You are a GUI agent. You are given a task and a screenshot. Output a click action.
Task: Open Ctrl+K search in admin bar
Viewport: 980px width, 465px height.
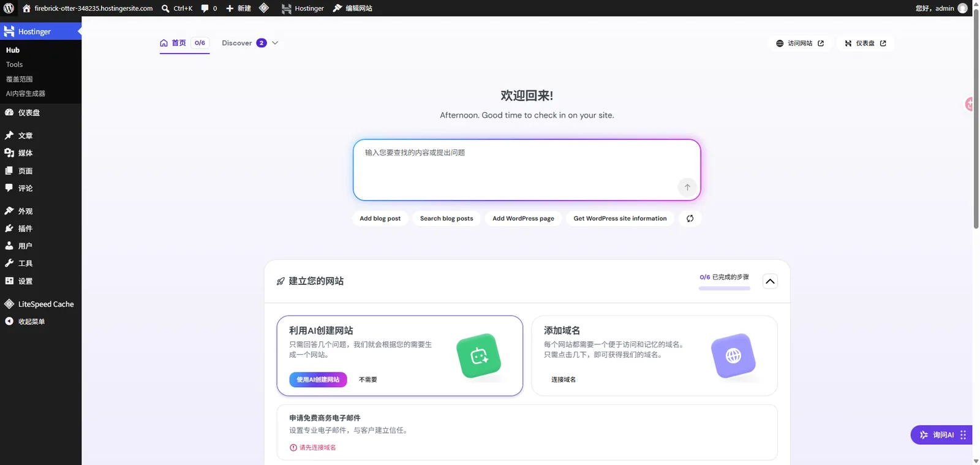pyautogui.click(x=177, y=8)
